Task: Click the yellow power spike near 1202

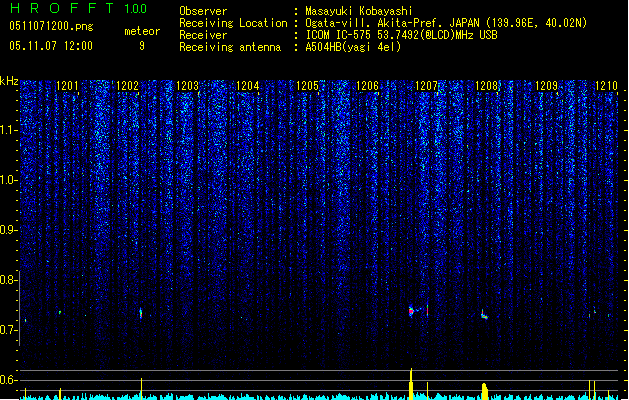Action: 141,389
